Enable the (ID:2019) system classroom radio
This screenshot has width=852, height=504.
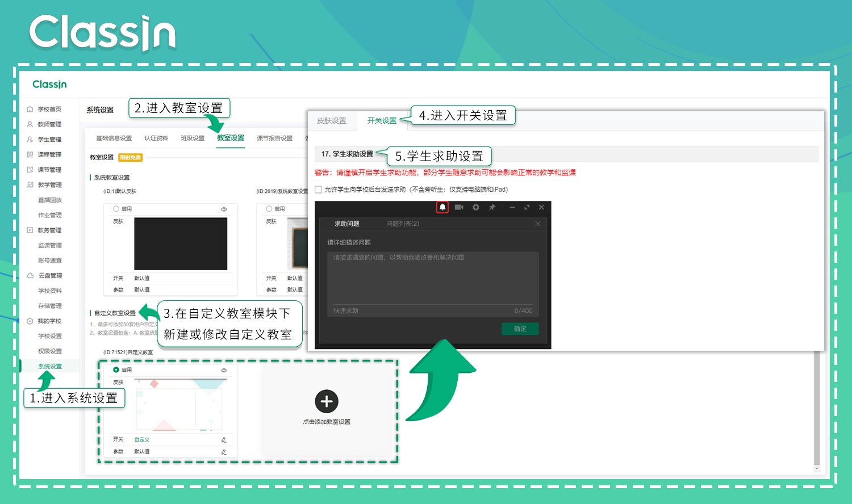pyautogui.click(x=269, y=209)
